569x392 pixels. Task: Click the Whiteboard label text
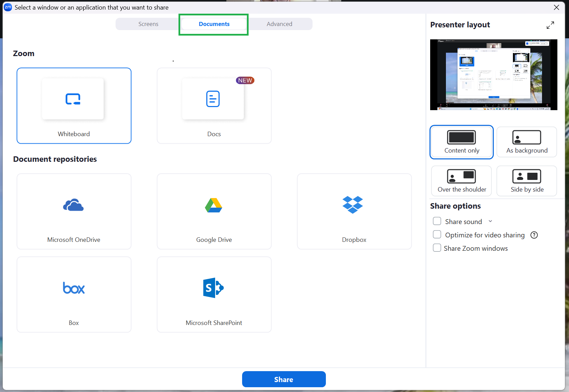click(74, 134)
